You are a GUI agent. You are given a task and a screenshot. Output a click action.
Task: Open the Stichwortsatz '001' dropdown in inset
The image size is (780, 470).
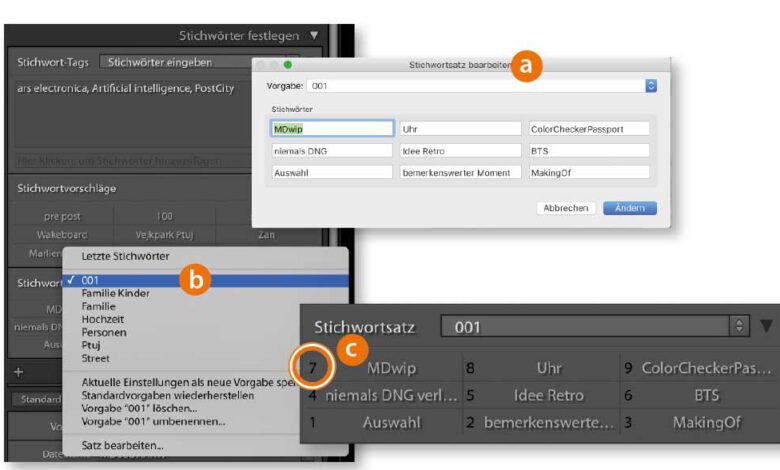tap(594, 326)
